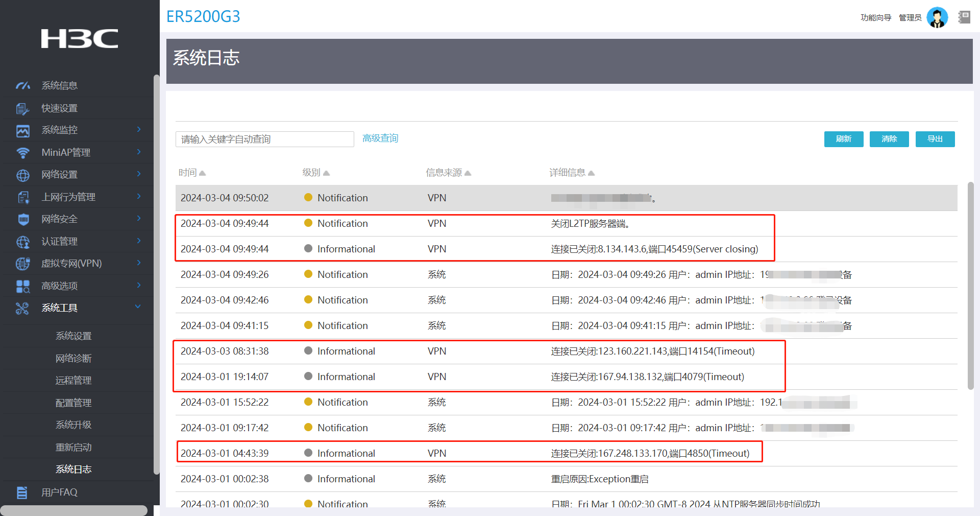This screenshot has height=516, width=980.
Task: Expand the 认证管理 submenu chevron
Action: tap(138, 241)
